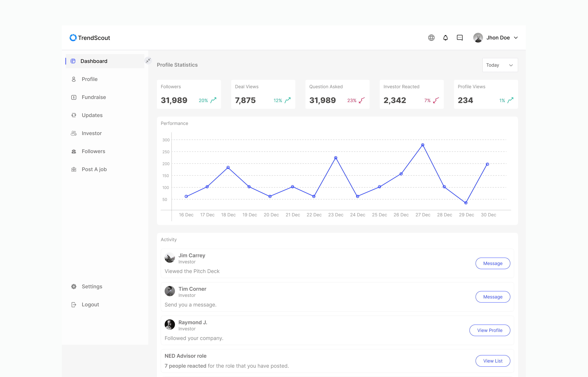
Task: Go to the Investor menu item
Action: pyautogui.click(x=91, y=133)
